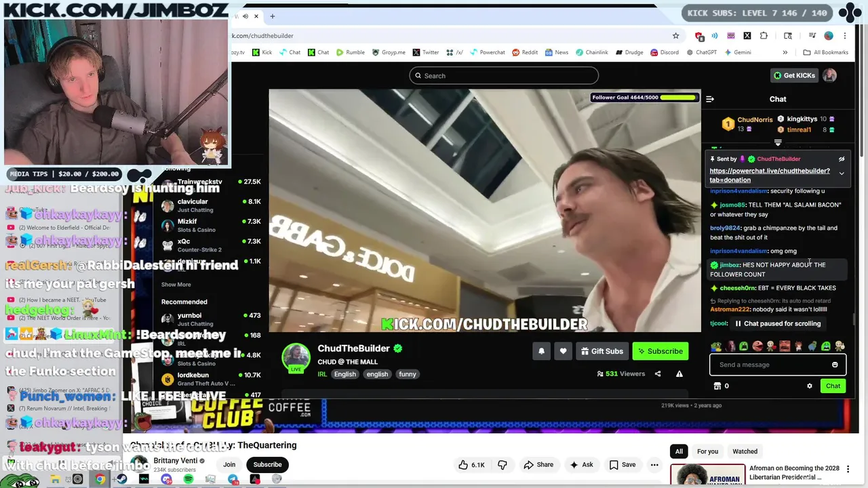Screen dimensions: 868x488
Task: Click the Get KICKs button
Action: tap(795, 75)
